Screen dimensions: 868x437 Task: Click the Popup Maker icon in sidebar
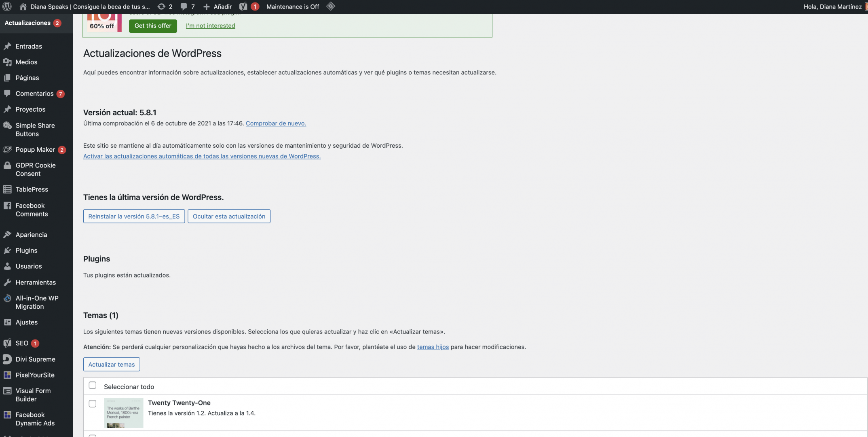[7, 150]
